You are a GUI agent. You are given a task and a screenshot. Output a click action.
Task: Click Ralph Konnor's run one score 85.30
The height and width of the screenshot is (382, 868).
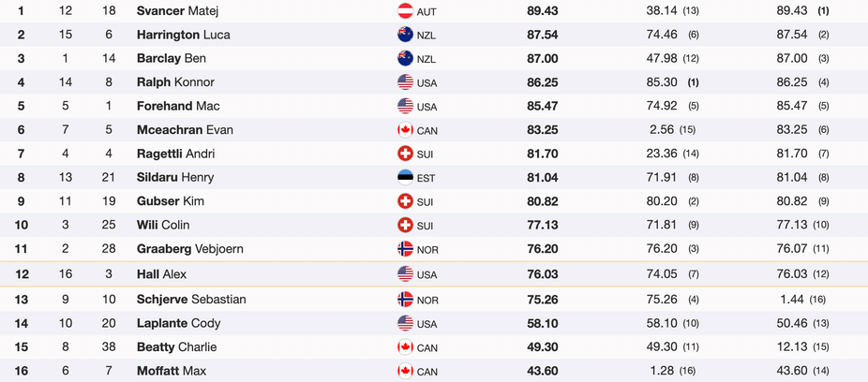point(662,82)
